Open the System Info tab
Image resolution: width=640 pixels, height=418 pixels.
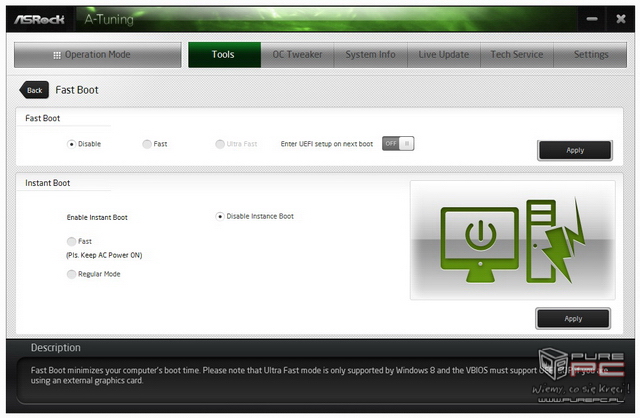coord(370,55)
